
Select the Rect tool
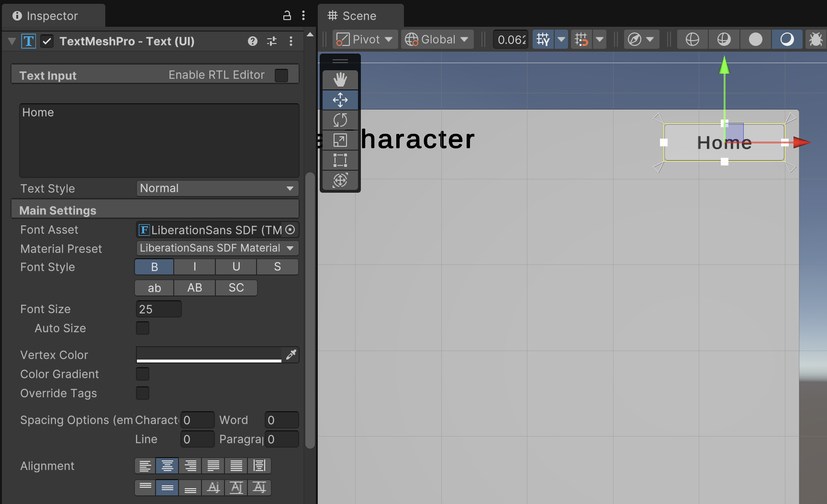point(340,160)
